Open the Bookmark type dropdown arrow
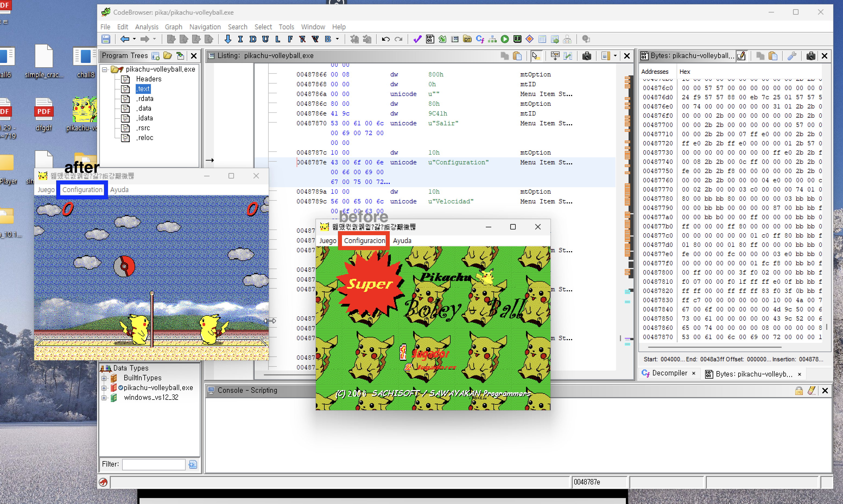 pyautogui.click(x=337, y=39)
